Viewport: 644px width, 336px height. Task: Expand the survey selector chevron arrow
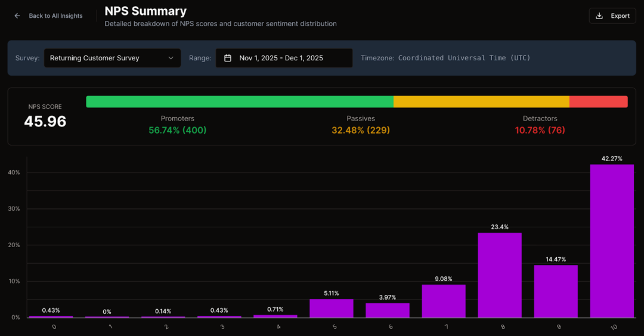(171, 58)
